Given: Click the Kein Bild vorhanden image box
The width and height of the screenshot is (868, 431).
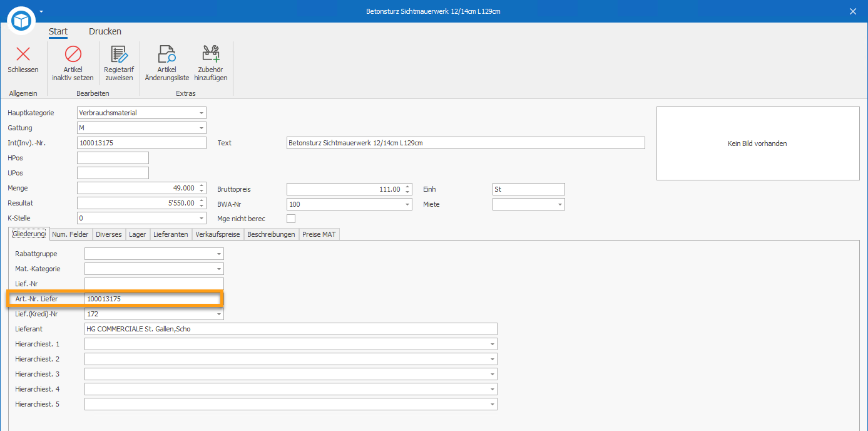Looking at the screenshot, I should pyautogui.click(x=758, y=143).
